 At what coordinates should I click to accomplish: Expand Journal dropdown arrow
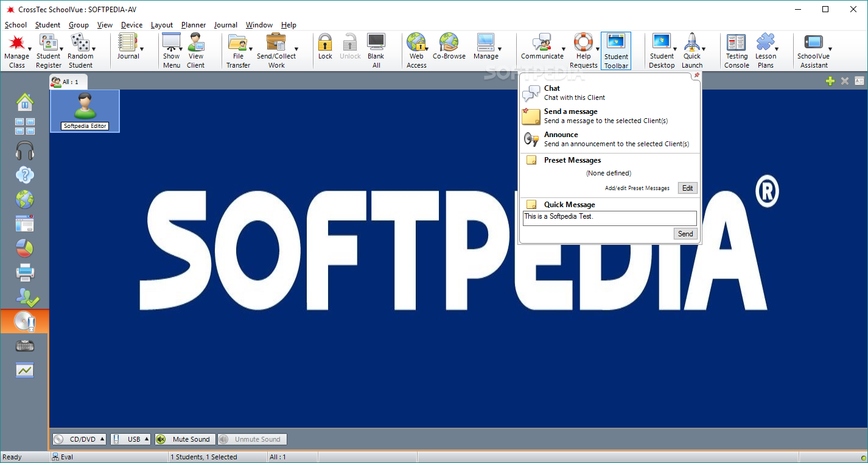(142, 50)
